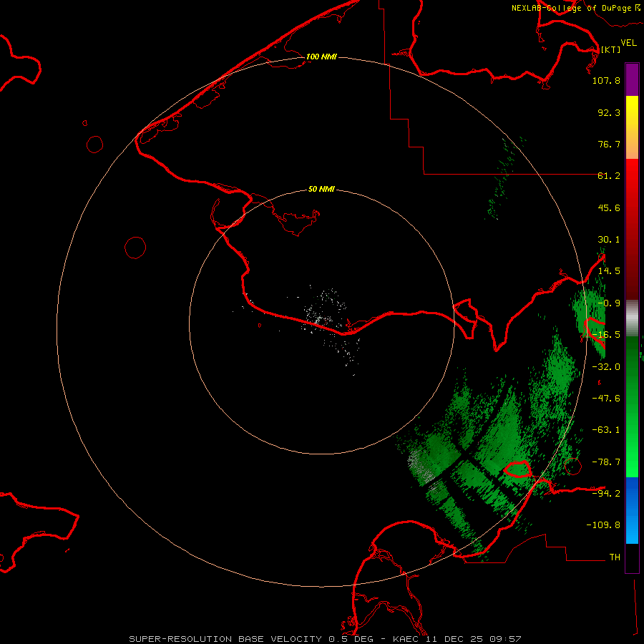Click the gray velocity patch in the southeast echoes

click(x=421, y=467)
